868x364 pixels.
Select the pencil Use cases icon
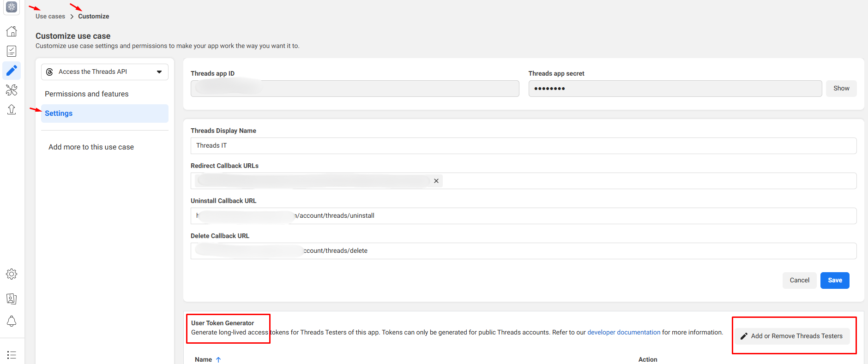[x=12, y=70]
